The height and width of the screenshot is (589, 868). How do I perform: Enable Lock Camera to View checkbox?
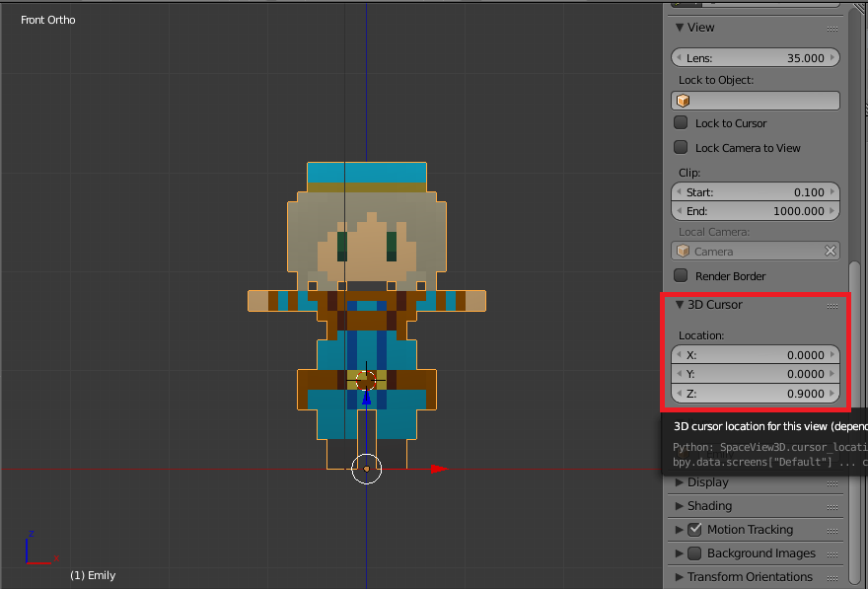(x=681, y=147)
